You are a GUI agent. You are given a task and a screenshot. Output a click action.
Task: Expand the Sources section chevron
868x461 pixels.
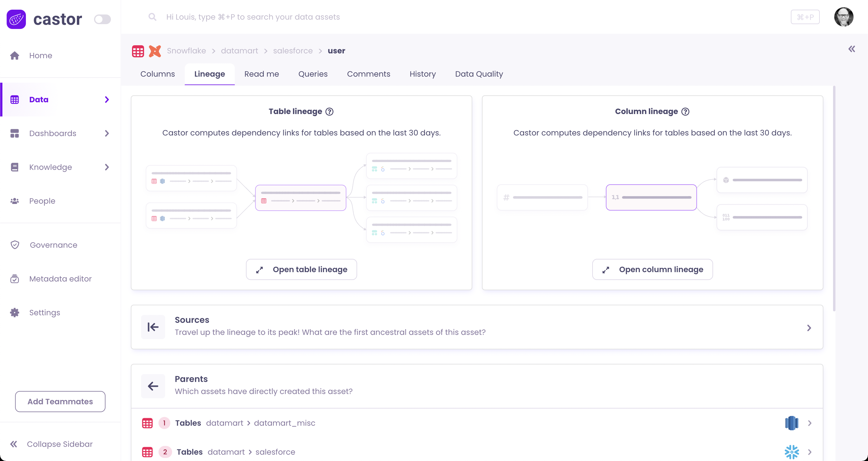809,328
